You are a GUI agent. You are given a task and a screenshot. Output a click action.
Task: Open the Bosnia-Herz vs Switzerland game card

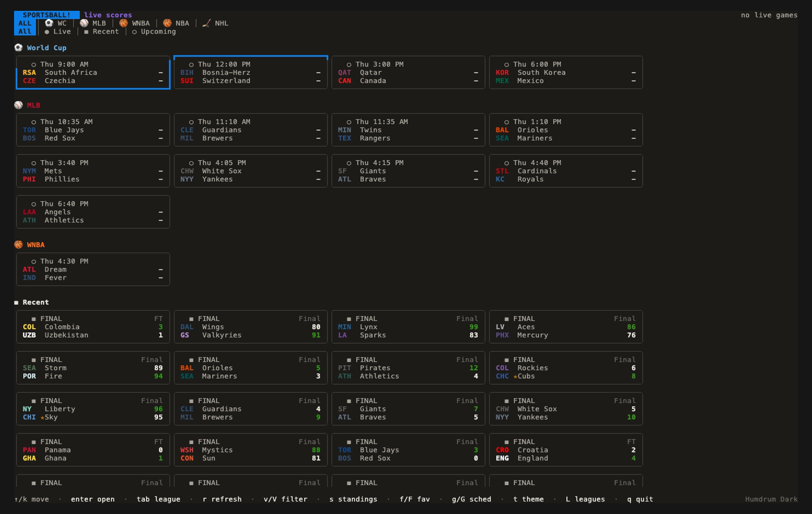coord(251,73)
